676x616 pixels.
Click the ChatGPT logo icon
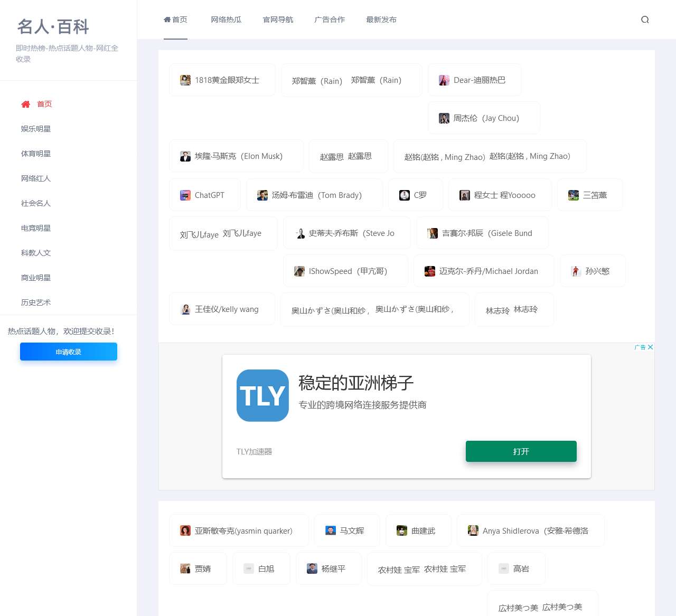[185, 195]
